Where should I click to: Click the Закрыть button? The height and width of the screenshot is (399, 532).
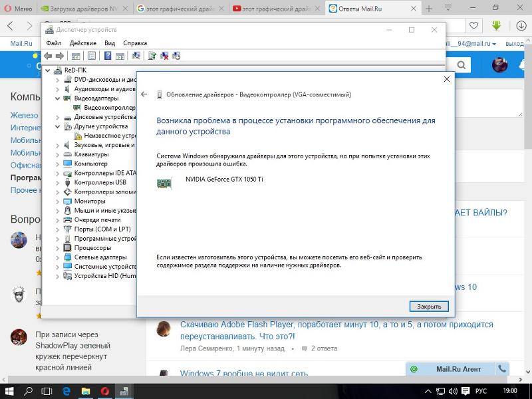tap(429, 307)
